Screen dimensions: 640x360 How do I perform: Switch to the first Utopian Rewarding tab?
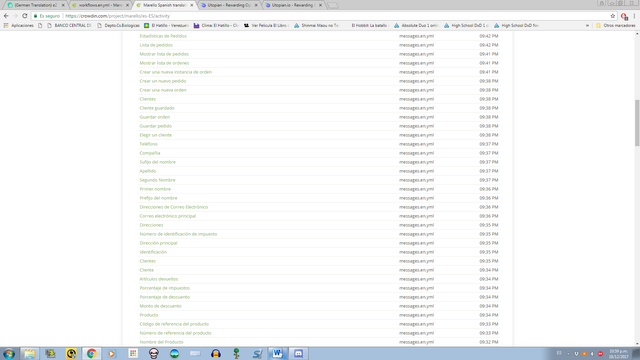tap(229, 5)
